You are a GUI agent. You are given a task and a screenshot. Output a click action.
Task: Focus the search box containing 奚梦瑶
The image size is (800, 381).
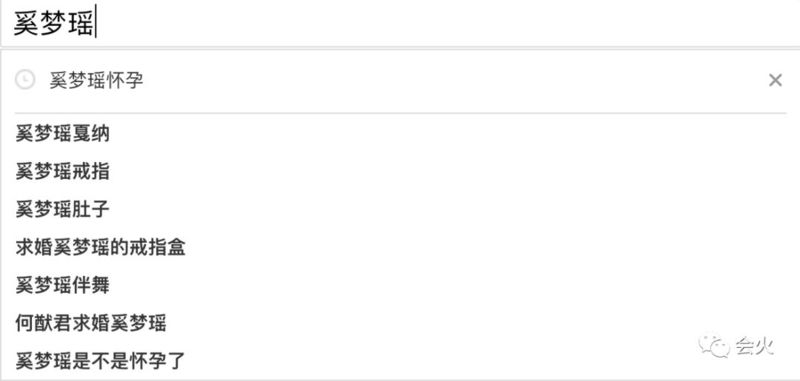coord(400,23)
